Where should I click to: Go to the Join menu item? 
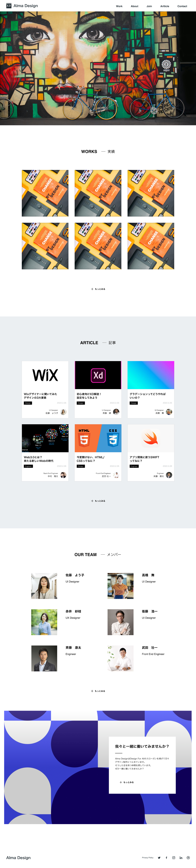[149, 6]
